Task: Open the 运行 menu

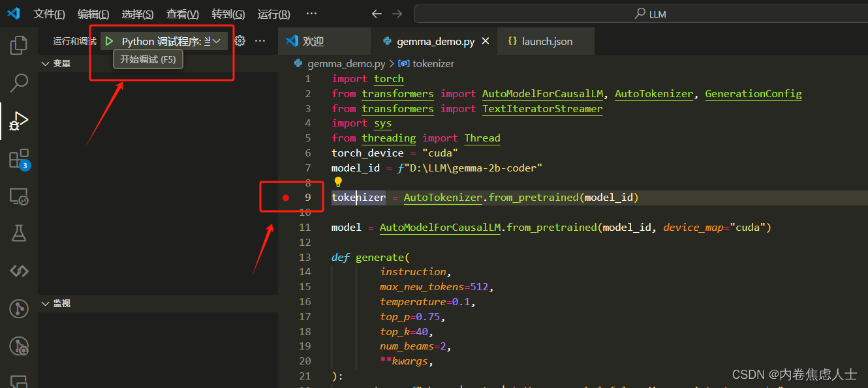Action: tap(273, 14)
